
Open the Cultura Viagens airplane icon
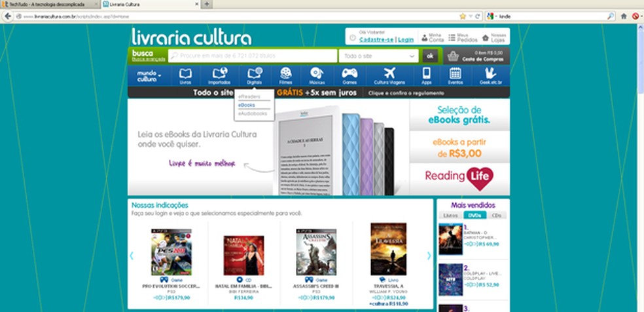[389, 73]
